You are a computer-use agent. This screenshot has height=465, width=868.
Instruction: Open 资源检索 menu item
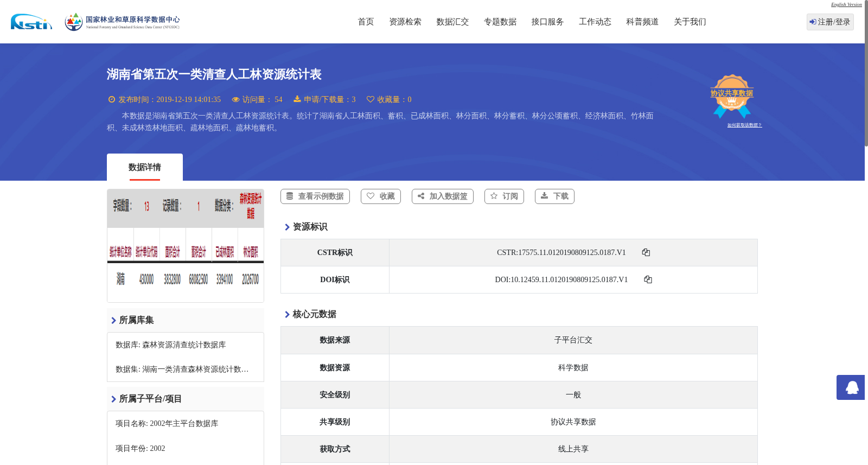[x=405, y=22]
